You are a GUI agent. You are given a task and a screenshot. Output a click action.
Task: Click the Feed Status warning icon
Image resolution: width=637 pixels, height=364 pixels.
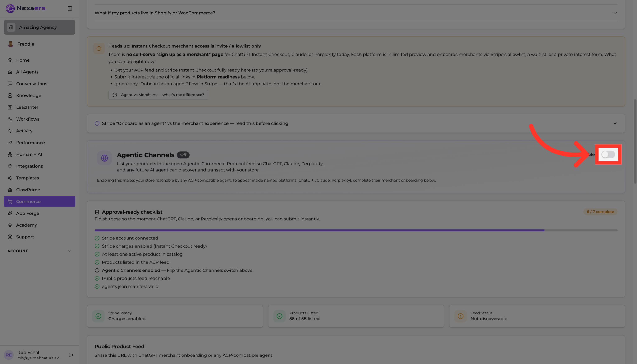coord(460,316)
